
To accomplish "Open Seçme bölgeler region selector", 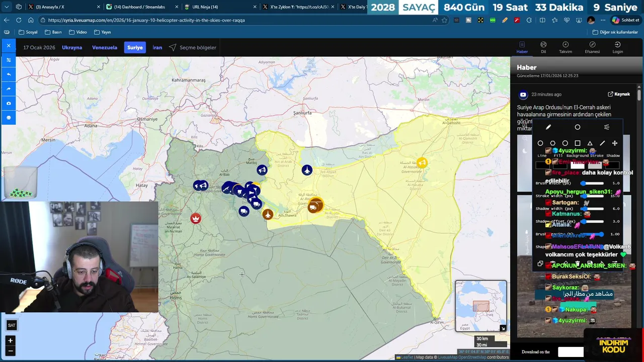I will [193, 47].
